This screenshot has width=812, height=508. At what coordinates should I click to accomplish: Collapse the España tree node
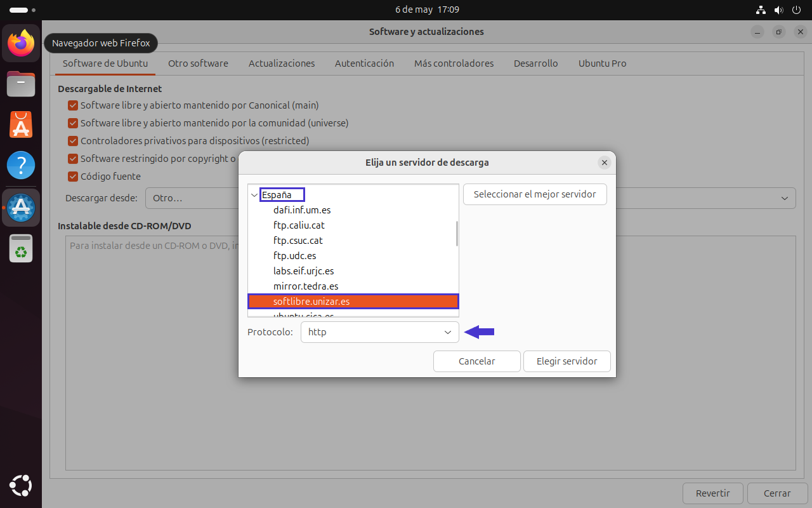tap(254, 195)
